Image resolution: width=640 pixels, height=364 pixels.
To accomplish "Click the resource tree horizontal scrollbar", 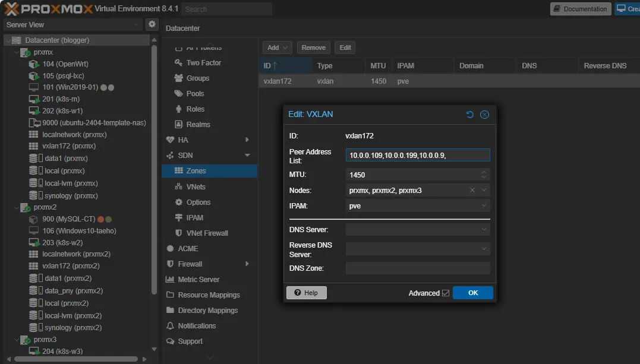I will click(x=76, y=359).
